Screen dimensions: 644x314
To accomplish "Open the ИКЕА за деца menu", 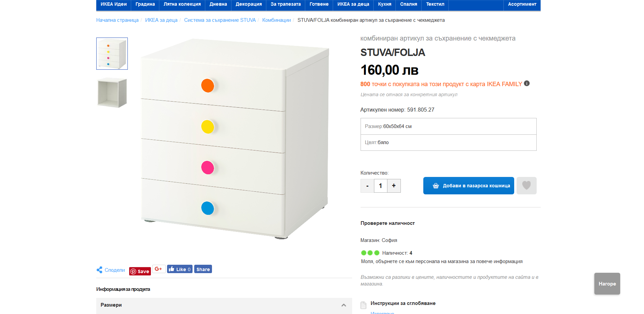I will [x=353, y=4].
